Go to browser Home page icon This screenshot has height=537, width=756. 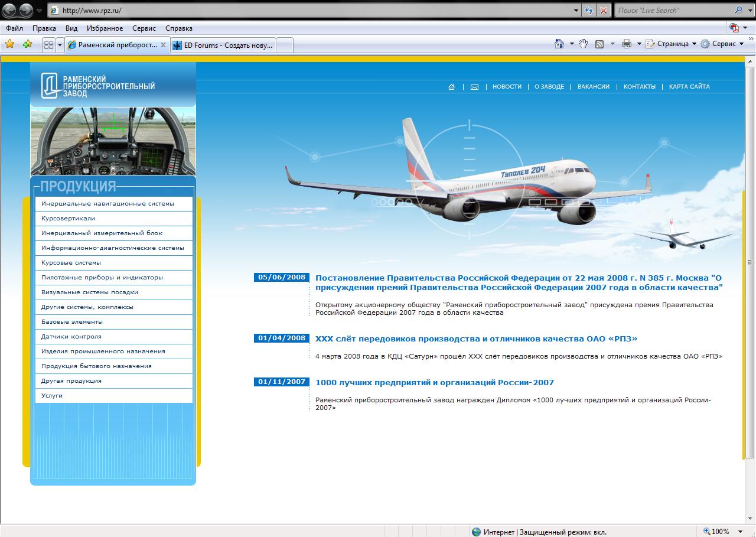click(559, 44)
